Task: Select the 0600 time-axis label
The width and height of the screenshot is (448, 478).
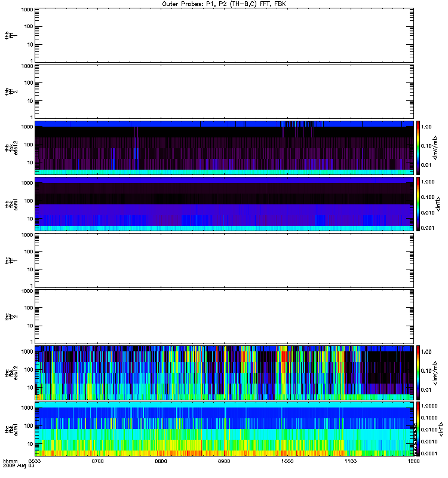Action: 35,461
